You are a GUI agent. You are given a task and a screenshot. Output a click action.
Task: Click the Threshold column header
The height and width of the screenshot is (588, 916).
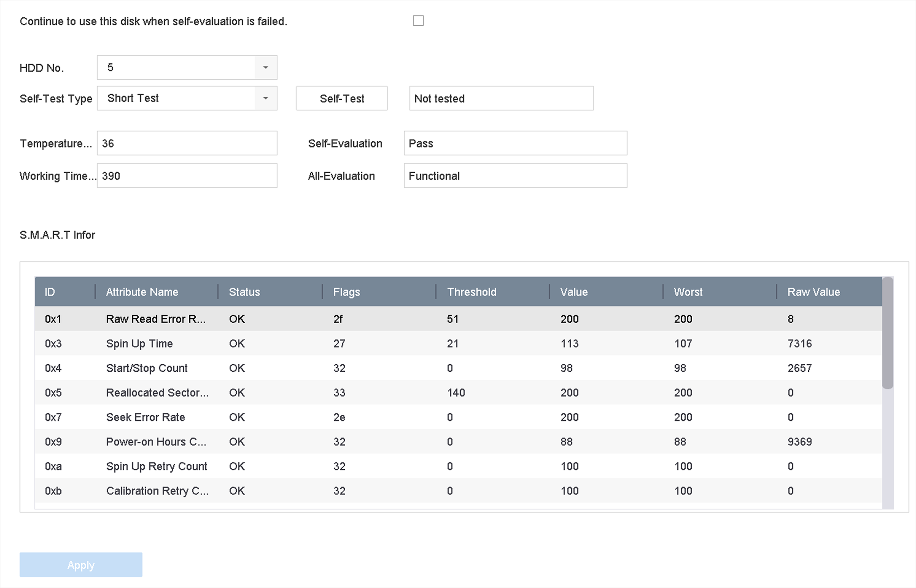point(471,292)
